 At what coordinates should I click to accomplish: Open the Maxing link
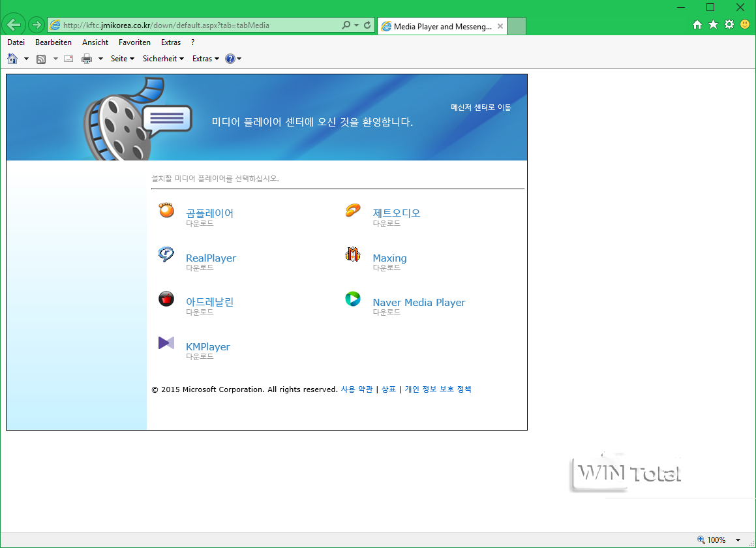point(389,258)
